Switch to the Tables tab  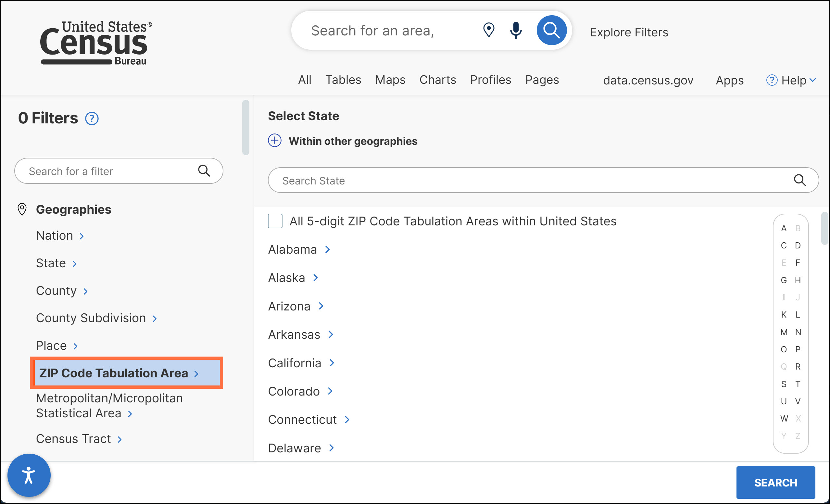tap(343, 80)
